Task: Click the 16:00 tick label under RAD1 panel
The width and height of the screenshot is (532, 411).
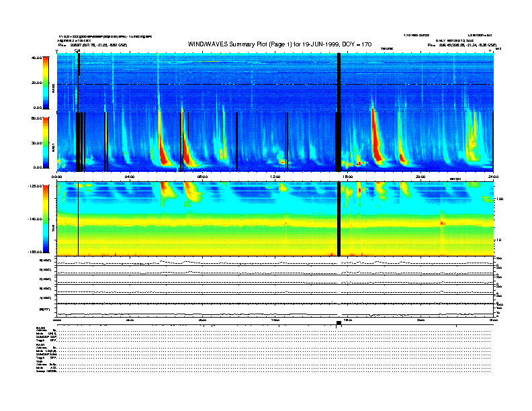Action: 348,177
